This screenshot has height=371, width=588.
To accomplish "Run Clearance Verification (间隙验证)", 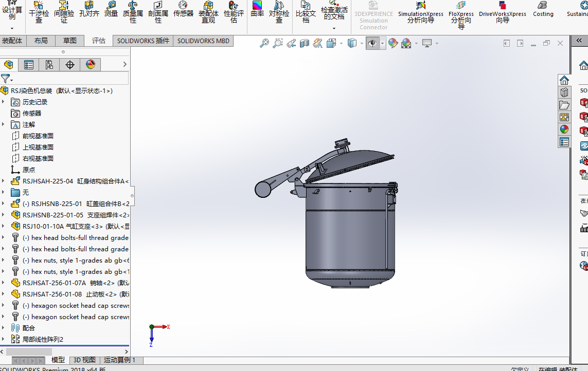I will [x=64, y=12].
